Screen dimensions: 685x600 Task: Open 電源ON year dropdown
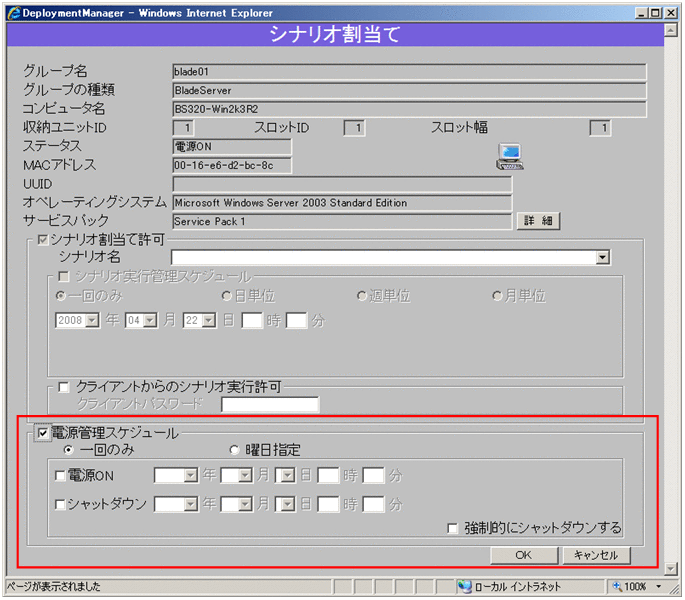tap(191, 475)
